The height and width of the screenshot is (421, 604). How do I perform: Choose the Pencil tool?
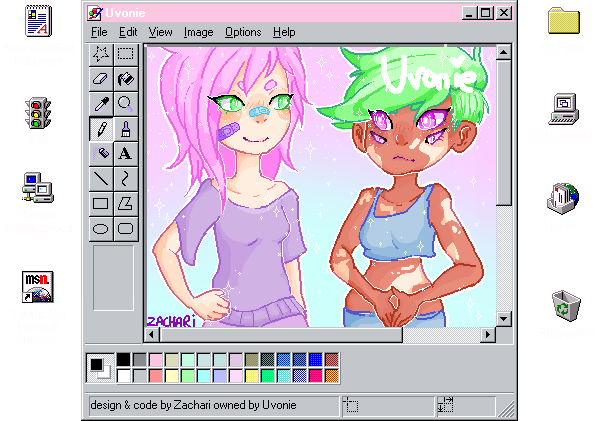pos(101,129)
